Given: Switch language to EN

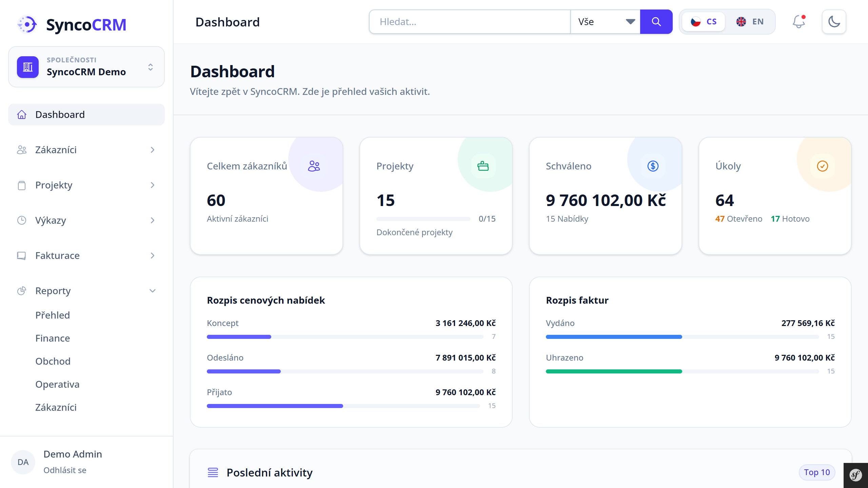Looking at the screenshot, I should click(750, 22).
